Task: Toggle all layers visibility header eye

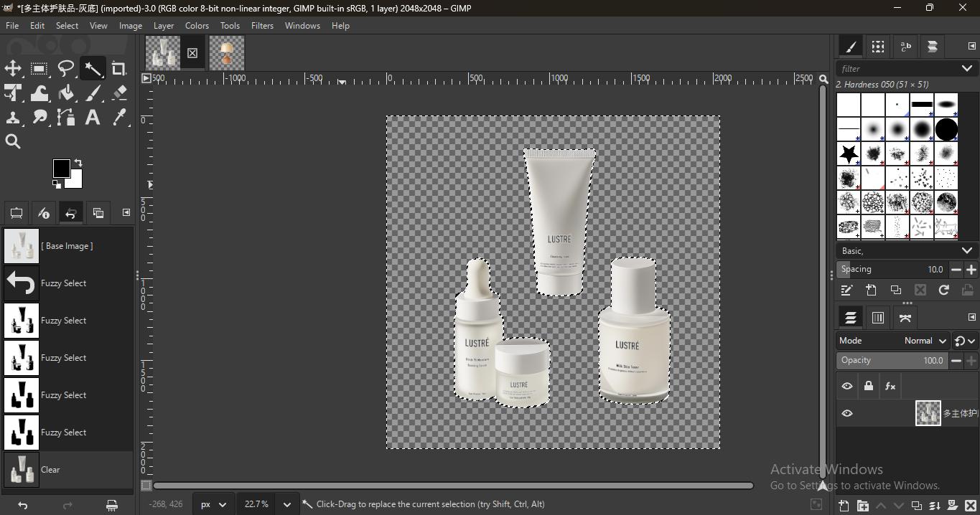Action: 847,387
